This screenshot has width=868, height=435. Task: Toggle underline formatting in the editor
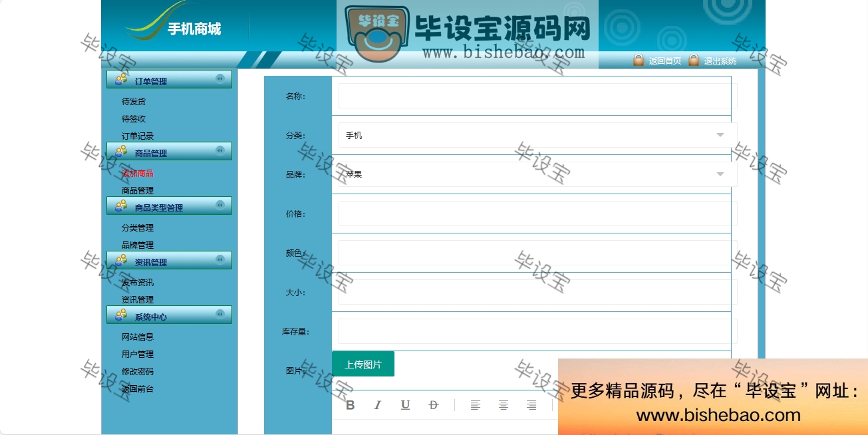pyautogui.click(x=405, y=405)
